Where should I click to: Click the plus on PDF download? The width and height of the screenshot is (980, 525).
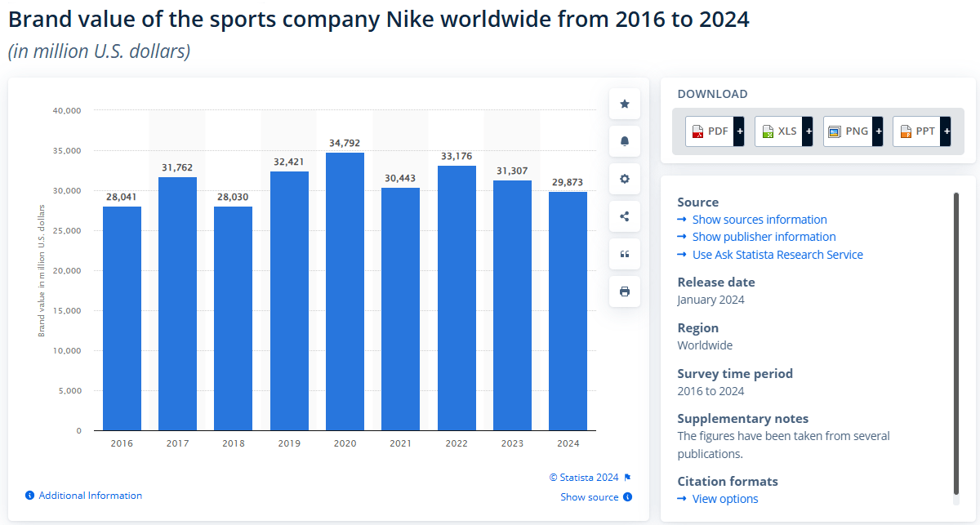click(x=739, y=131)
